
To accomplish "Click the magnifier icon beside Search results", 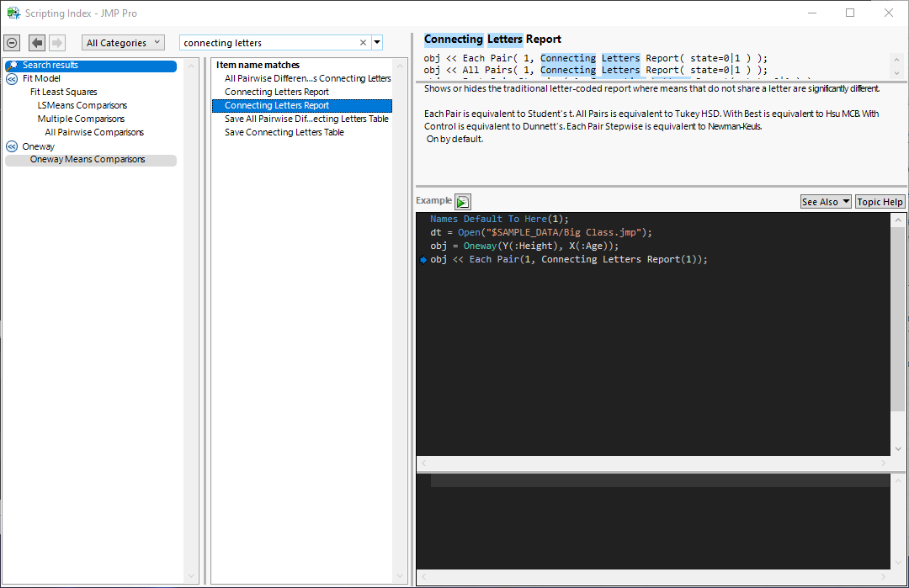I will (13, 66).
